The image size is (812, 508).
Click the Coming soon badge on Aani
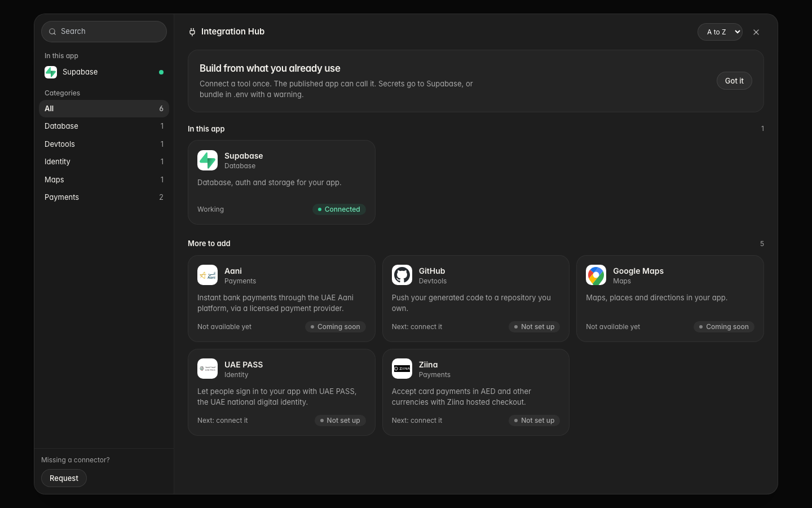point(336,327)
